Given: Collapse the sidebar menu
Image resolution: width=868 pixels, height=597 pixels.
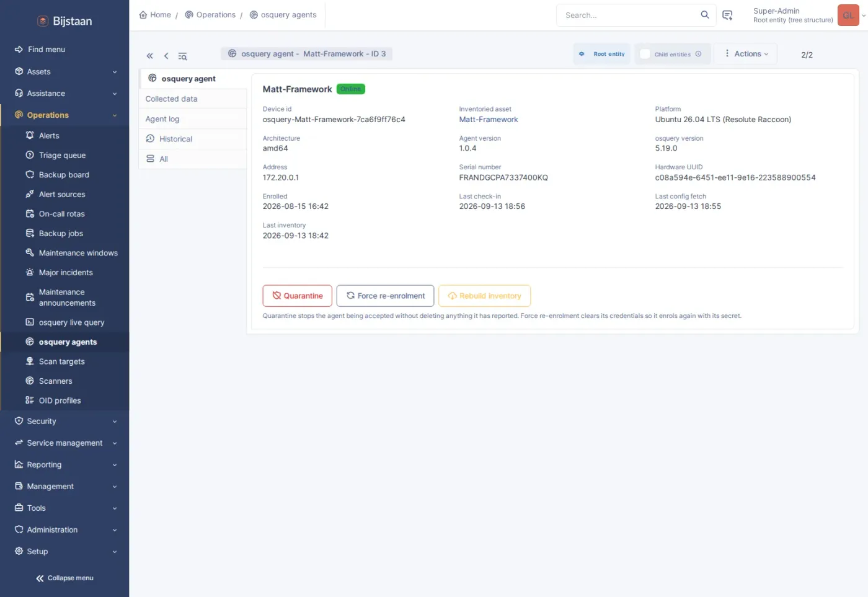Looking at the screenshot, I should tap(64, 578).
